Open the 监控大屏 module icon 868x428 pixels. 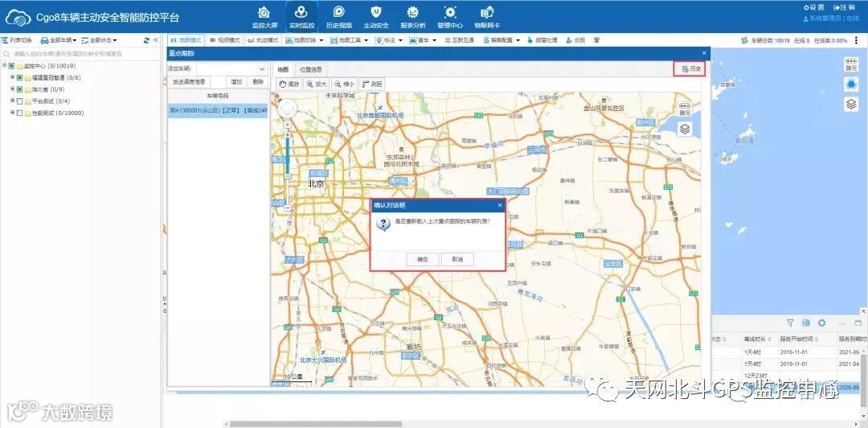coord(264,12)
